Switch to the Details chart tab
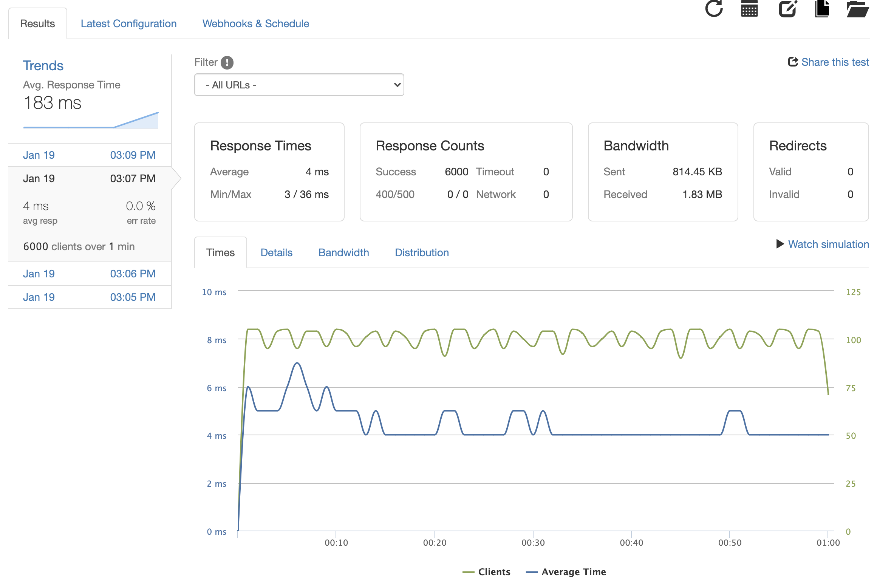The height and width of the screenshot is (588, 894). click(x=276, y=252)
